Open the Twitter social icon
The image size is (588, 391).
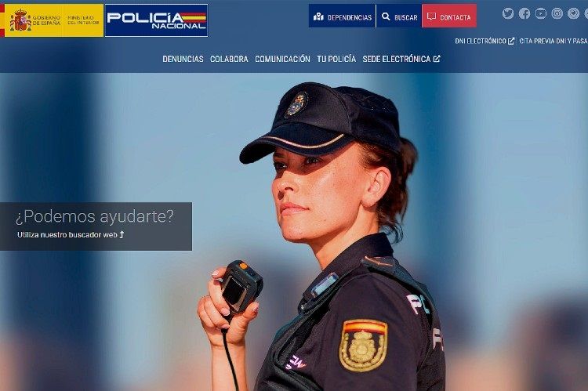[508, 13]
